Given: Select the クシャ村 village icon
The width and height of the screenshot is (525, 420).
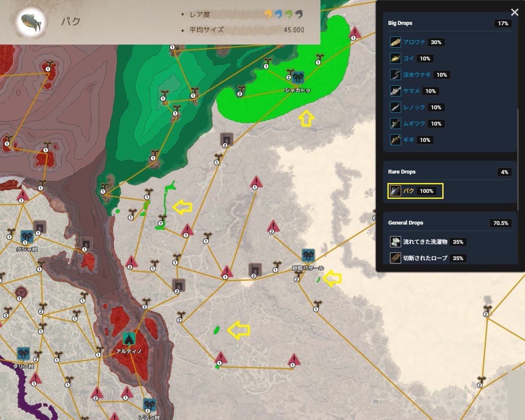Looking at the screenshot, I should (27, 237).
